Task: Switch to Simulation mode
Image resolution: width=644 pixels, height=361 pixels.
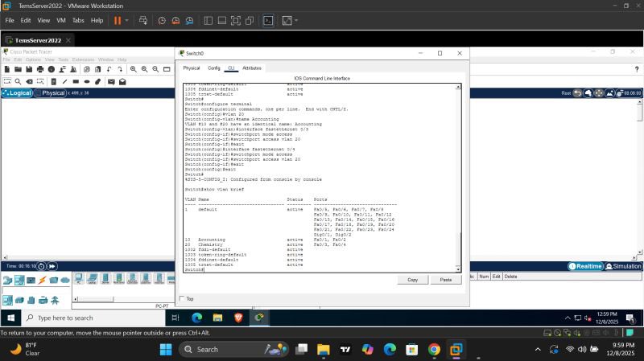Action: coord(623,266)
